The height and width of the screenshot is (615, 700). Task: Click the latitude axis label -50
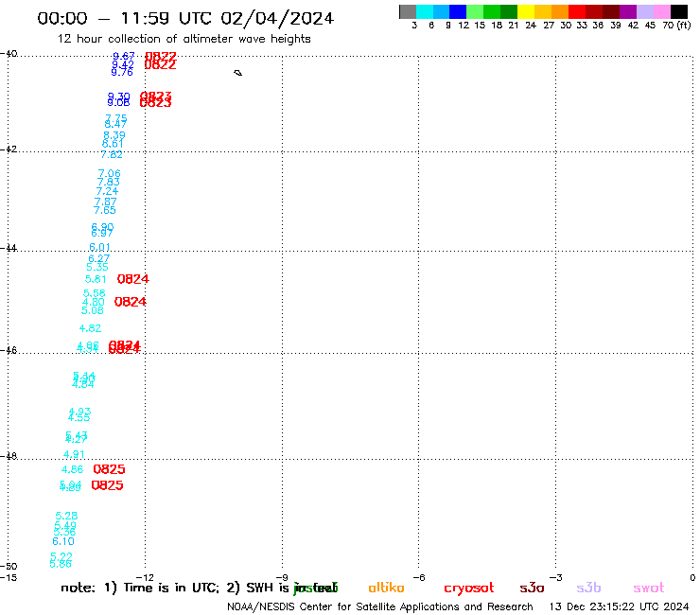click(x=9, y=567)
